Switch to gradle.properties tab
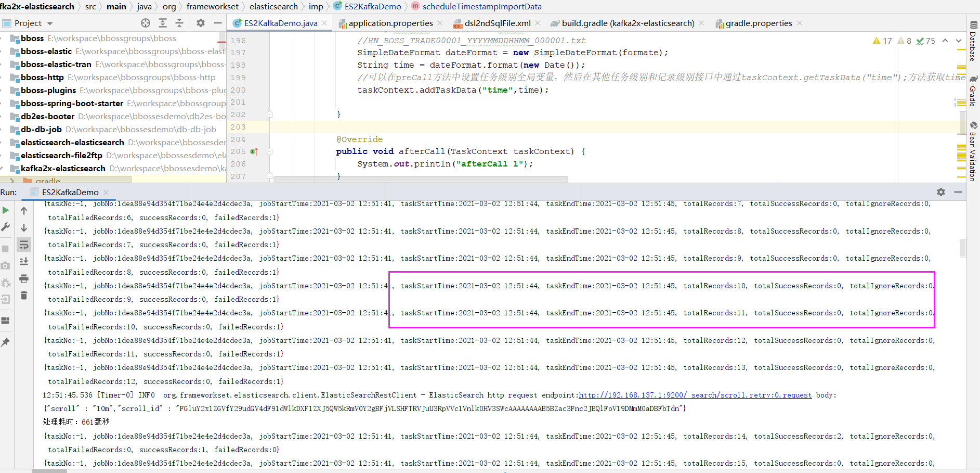Viewport: 980px width, 473px height. click(754, 23)
